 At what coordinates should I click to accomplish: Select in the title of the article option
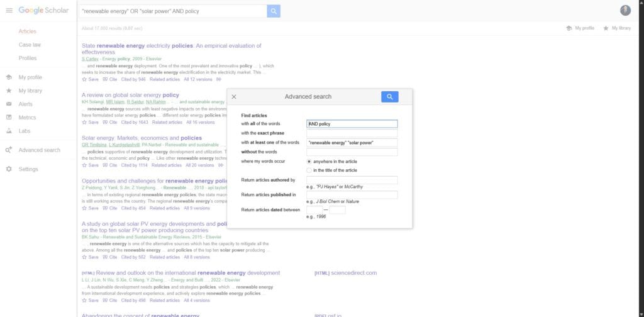tap(309, 170)
